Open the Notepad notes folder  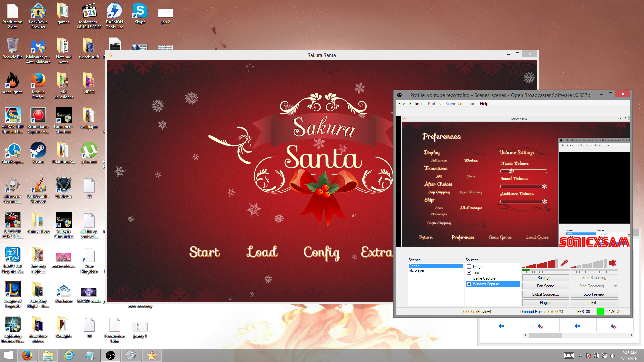click(64, 51)
